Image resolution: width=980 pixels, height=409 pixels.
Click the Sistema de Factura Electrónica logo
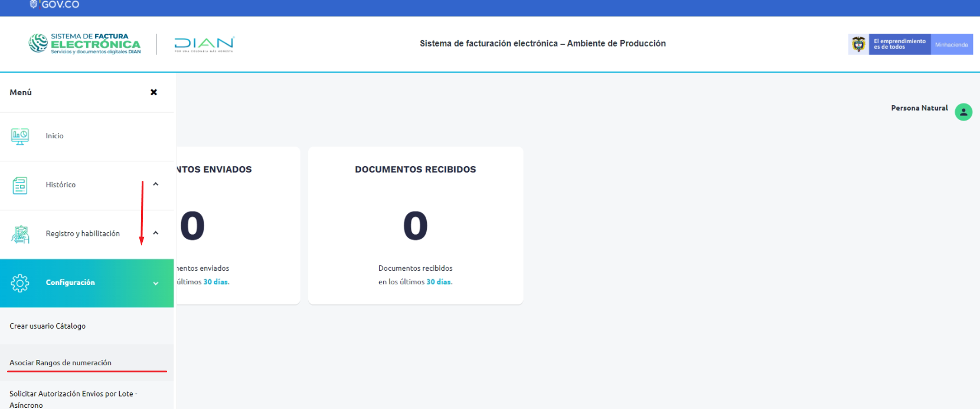pos(85,44)
